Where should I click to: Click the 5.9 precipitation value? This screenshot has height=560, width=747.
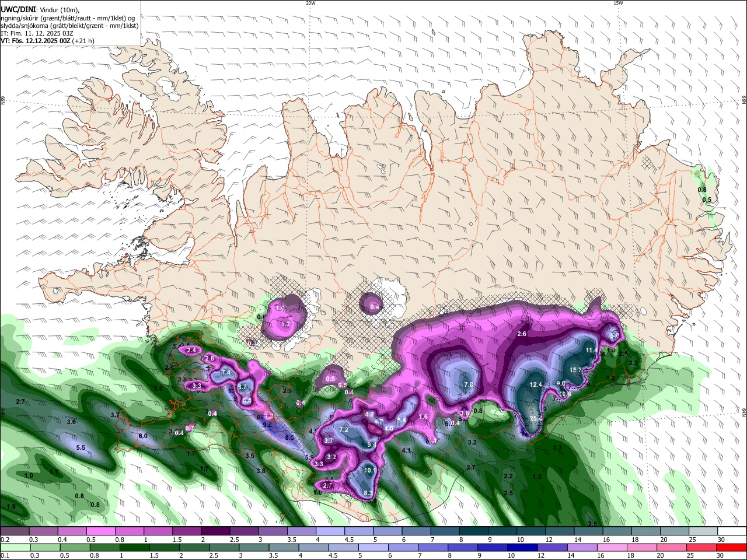tap(309, 457)
